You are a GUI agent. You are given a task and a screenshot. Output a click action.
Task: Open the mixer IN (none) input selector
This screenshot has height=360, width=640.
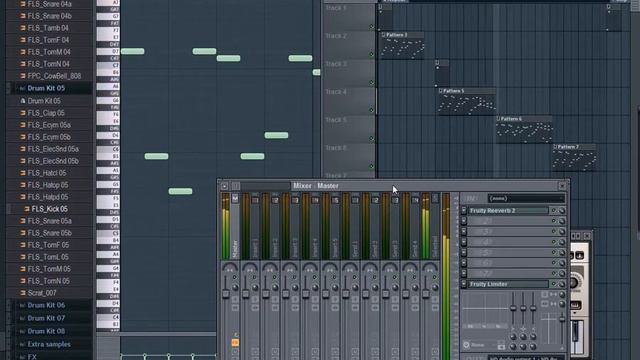[x=526, y=199]
